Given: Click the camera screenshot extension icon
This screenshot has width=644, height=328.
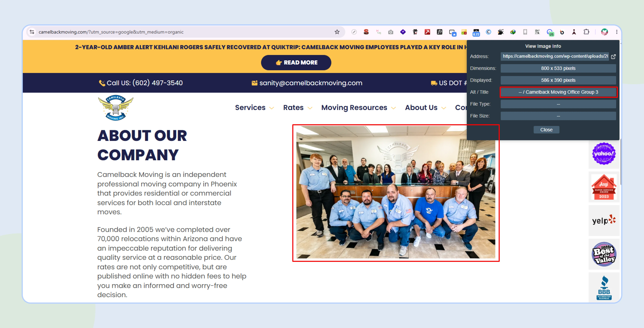Looking at the screenshot, I should pos(390,32).
